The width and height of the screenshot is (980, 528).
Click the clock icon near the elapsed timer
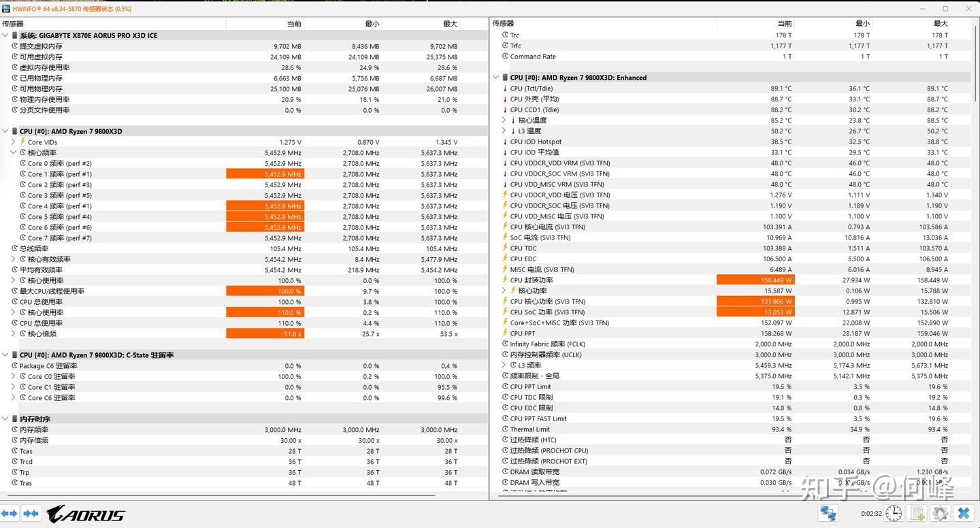point(894,512)
